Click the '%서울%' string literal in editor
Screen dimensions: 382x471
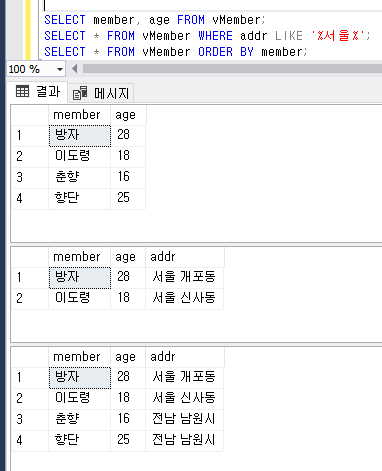pyautogui.click(x=339, y=36)
